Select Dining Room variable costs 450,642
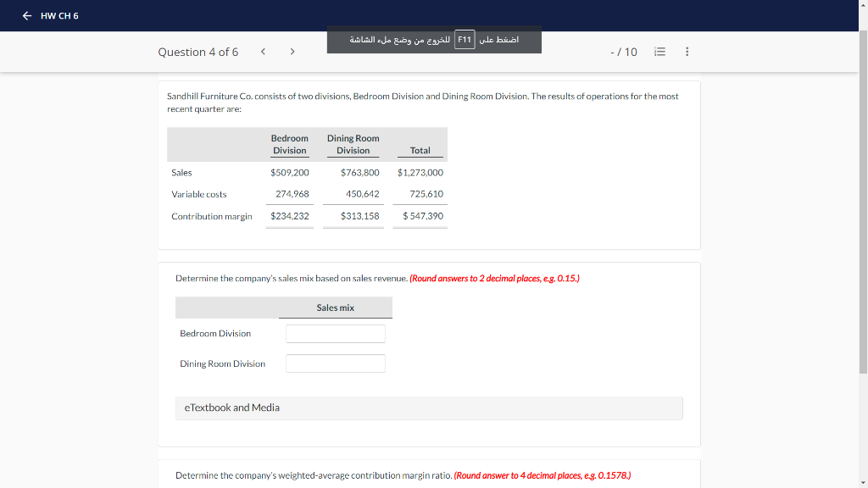The image size is (868, 488). pos(363,194)
